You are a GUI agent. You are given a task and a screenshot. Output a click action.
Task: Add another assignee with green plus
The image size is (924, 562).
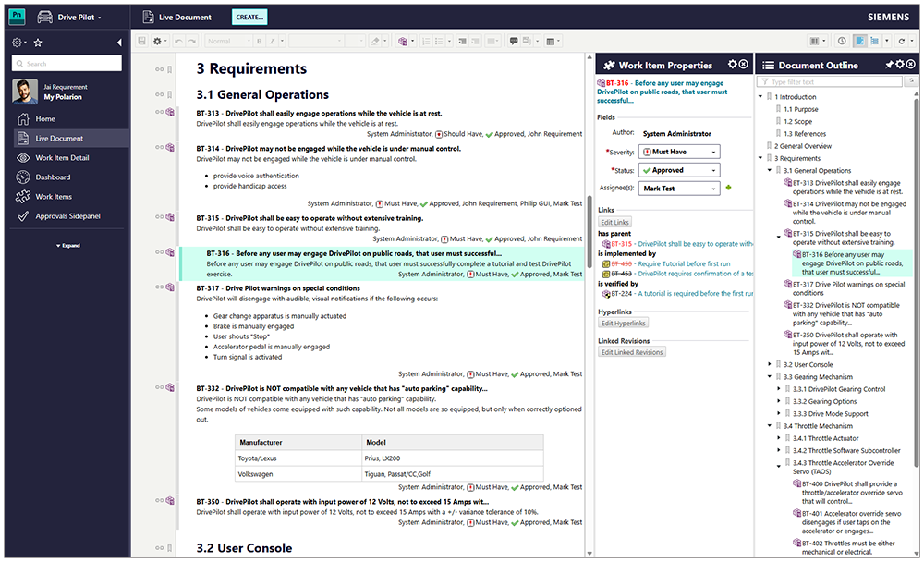728,188
